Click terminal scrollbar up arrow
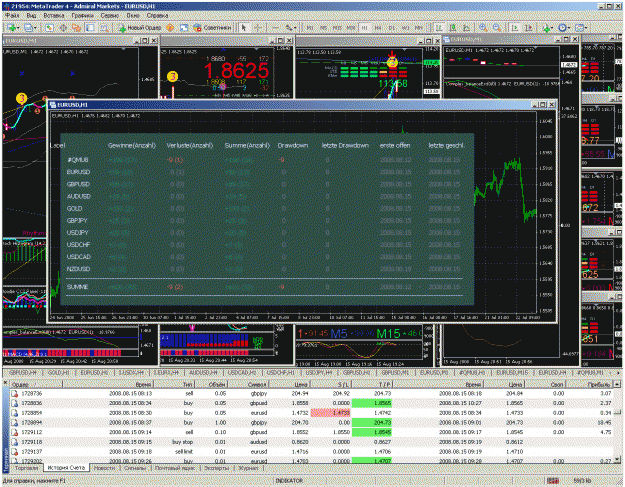The height and width of the screenshot is (487, 625). coord(617,385)
